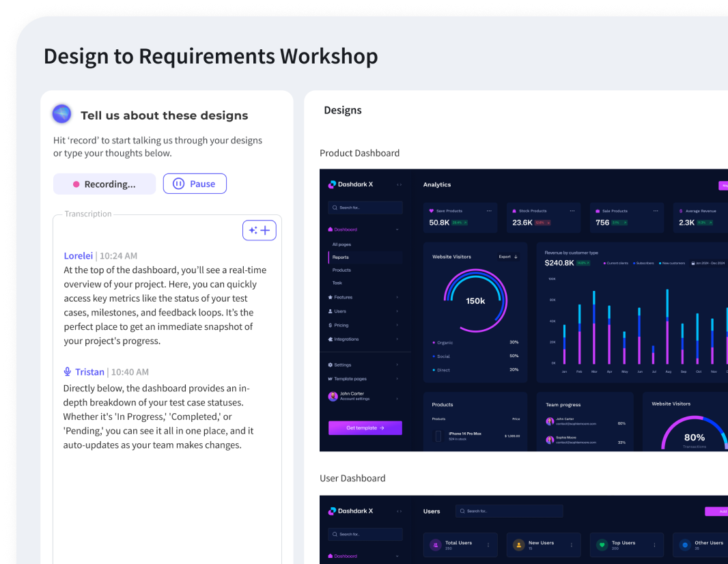This screenshot has width=728, height=564.
Task: Select the Features star icon in the sidebar
Action: [331, 297]
